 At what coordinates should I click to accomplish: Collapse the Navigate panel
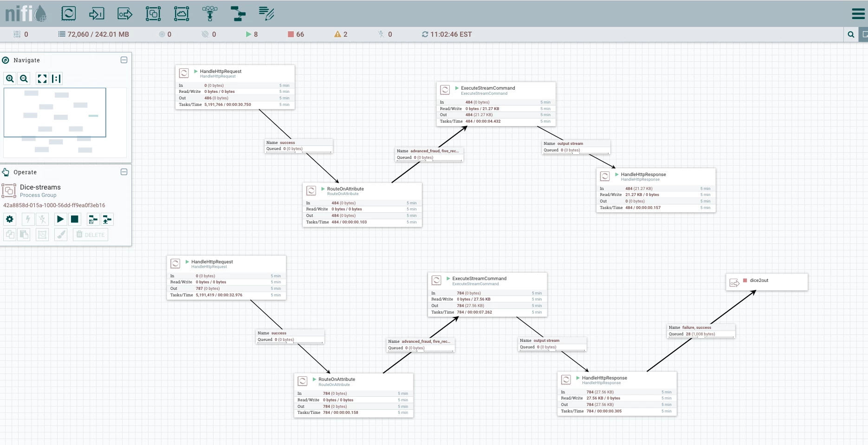[x=124, y=60]
